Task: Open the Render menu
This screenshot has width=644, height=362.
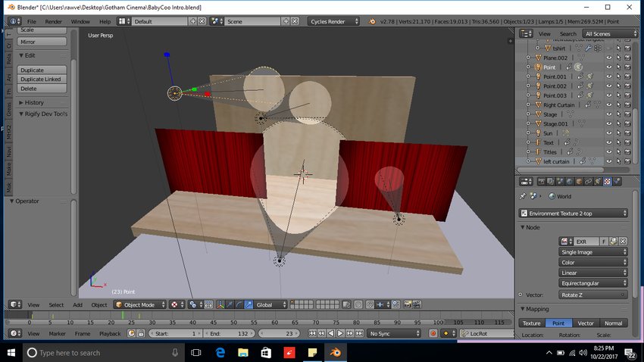Action: pos(53,21)
